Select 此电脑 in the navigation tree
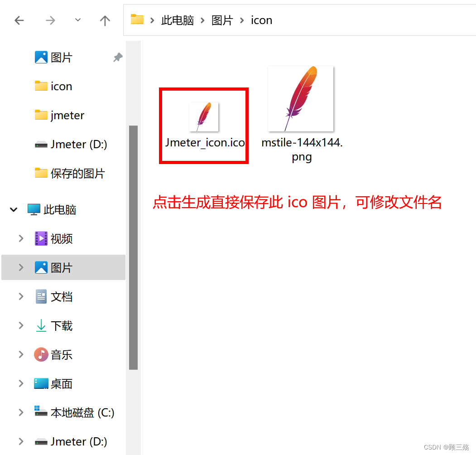 click(x=52, y=209)
